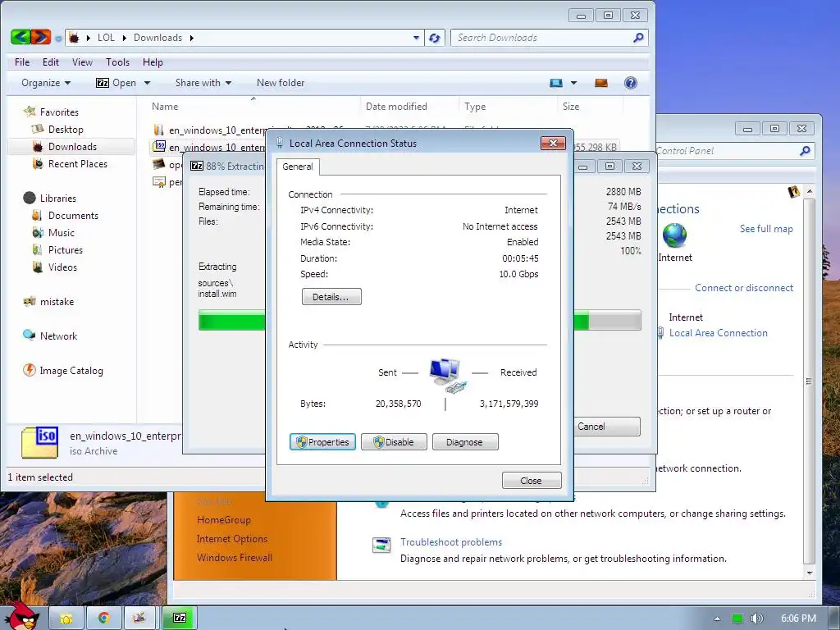Open Internet Options link
840x630 pixels.
click(x=231, y=539)
